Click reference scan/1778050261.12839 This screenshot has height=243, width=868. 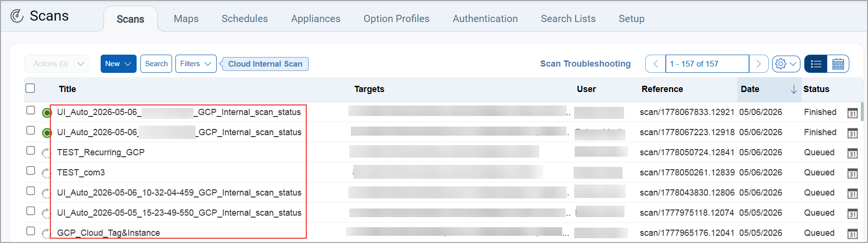pyautogui.click(x=687, y=173)
